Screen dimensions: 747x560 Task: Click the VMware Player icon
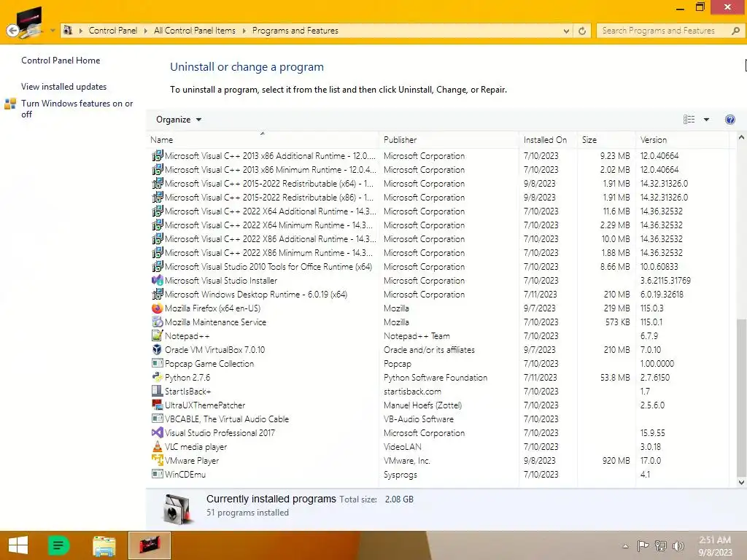[x=158, y=460]
